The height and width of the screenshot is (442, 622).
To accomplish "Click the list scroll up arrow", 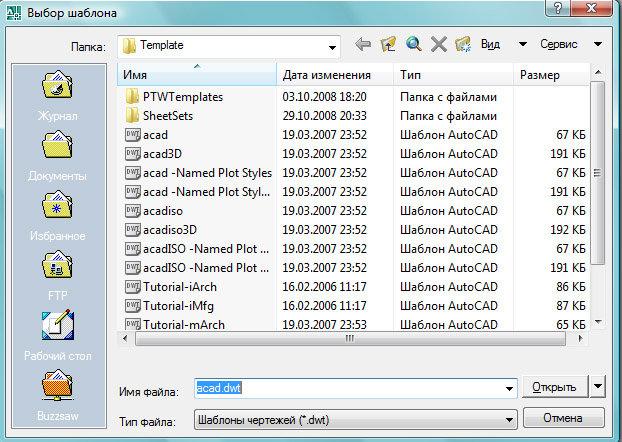I will tap(598, 72).
